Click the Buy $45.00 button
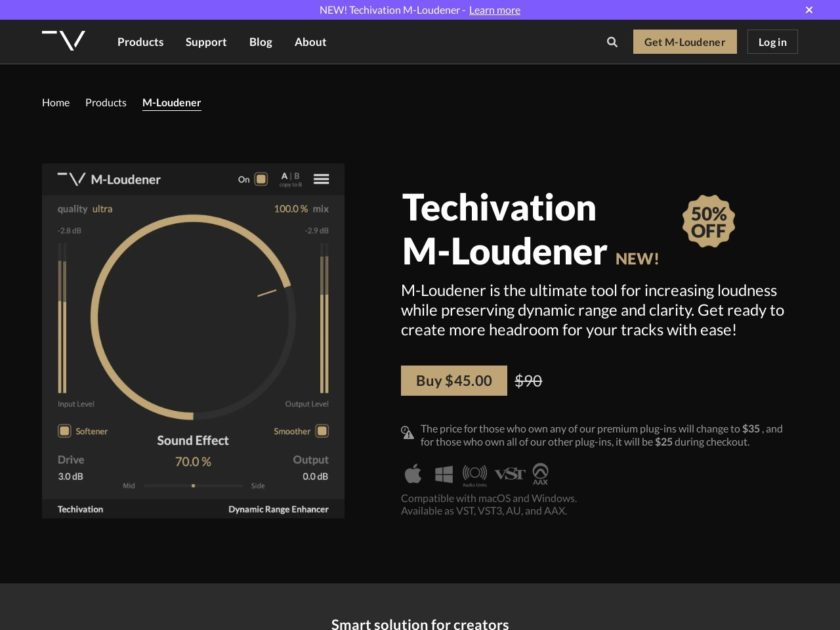Screen dimensions: 840x630 (x=452, y=381)
